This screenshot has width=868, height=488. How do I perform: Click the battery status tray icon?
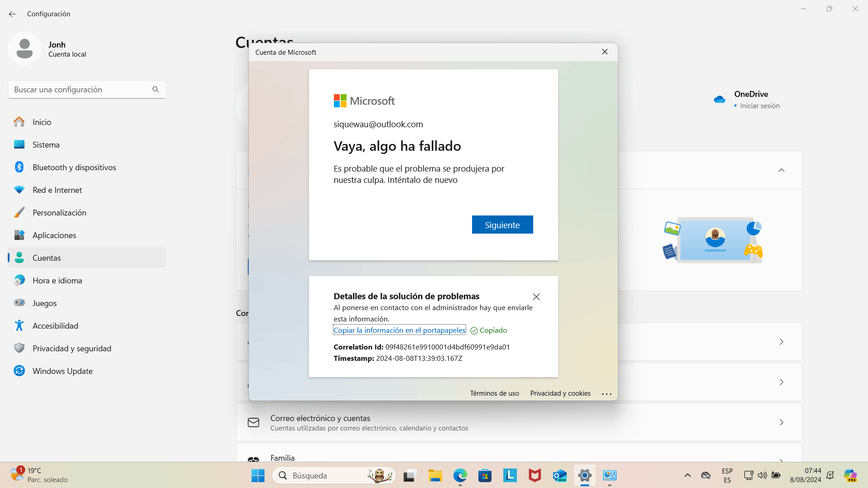[776, 475]
